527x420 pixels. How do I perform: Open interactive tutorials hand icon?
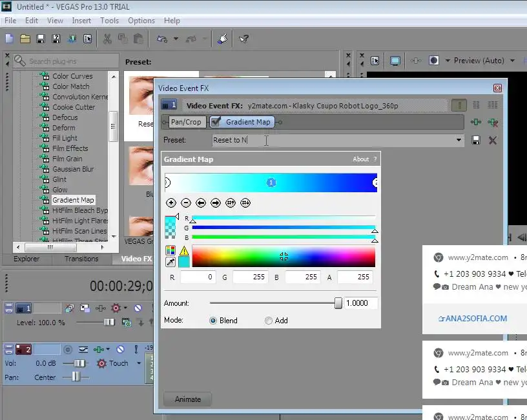point(222,39)
